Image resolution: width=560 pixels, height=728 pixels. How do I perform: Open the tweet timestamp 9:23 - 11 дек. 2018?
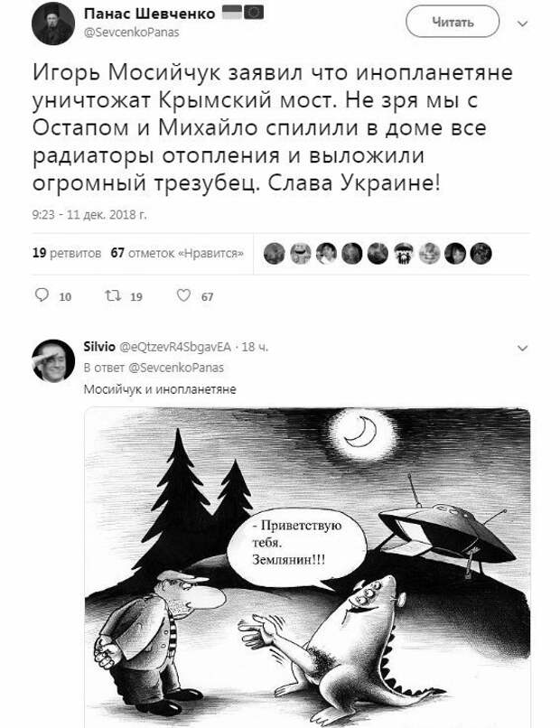(89, 214)
